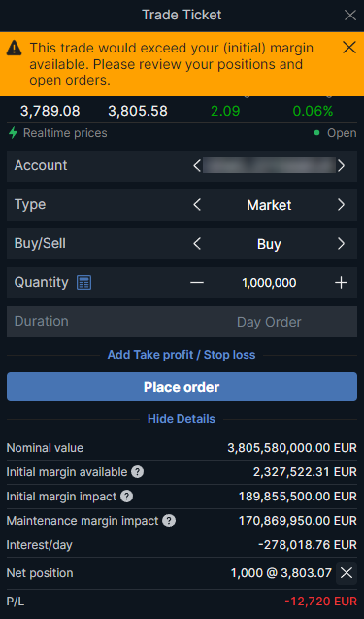Viewport: 364px width, 619px height.
Task: Close net position with X button
Action: 347,573
